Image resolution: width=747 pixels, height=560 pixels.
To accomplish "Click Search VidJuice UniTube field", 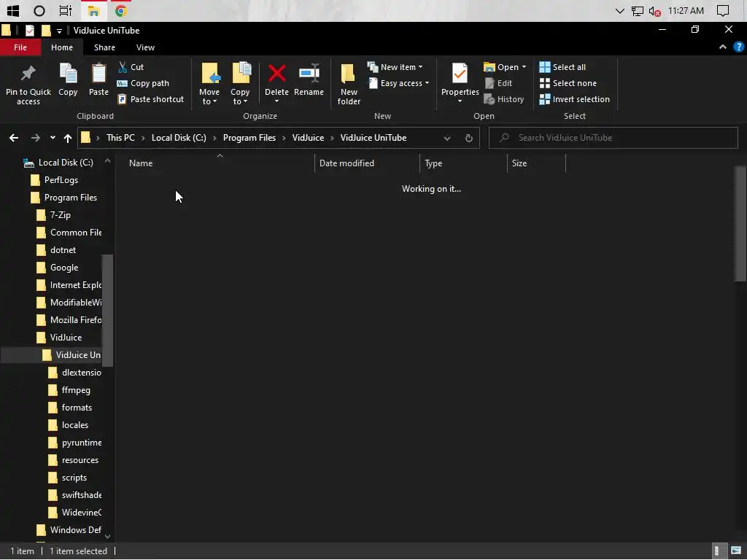I will [613, 138].
